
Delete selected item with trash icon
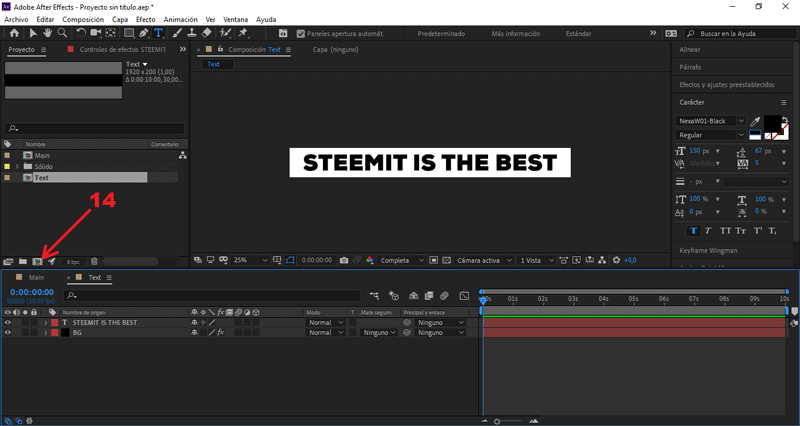(x=96, y=261)
